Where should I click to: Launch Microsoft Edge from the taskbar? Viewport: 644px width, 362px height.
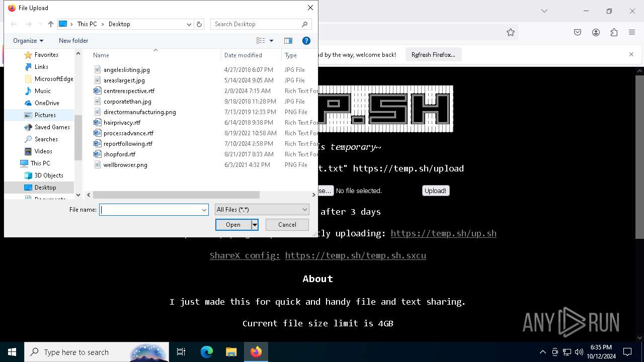[x=207, y=352]
